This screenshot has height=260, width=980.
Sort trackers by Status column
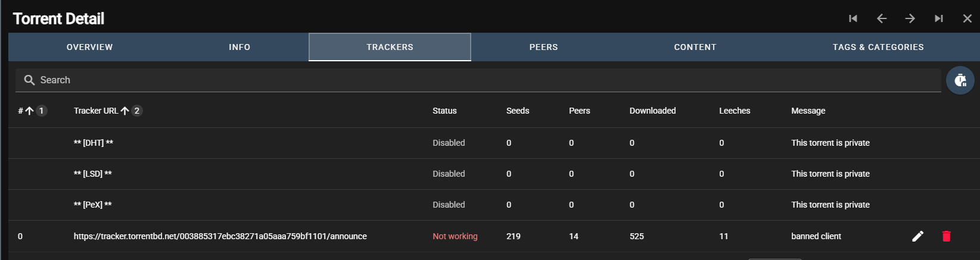pyautogui.click(x=444, y=111)
